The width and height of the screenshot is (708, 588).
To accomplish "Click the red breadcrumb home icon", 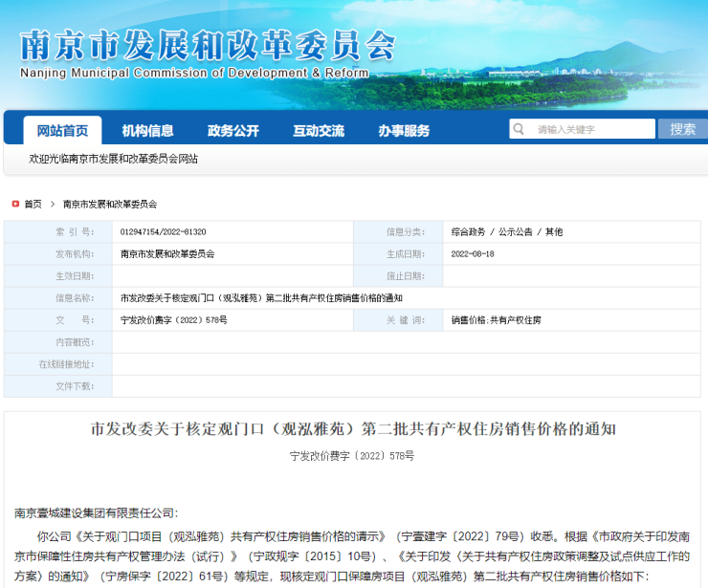I will [16, 204].
